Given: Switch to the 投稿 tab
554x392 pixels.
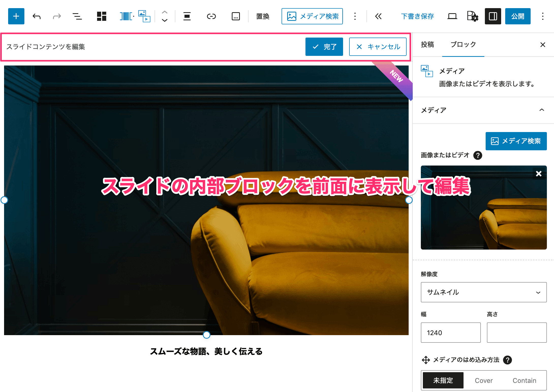Looking at the screenshot, I should 427,44.
